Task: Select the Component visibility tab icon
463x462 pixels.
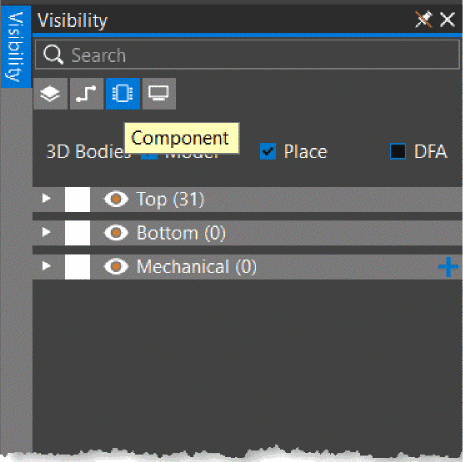Action: click(x=123, y=94)
